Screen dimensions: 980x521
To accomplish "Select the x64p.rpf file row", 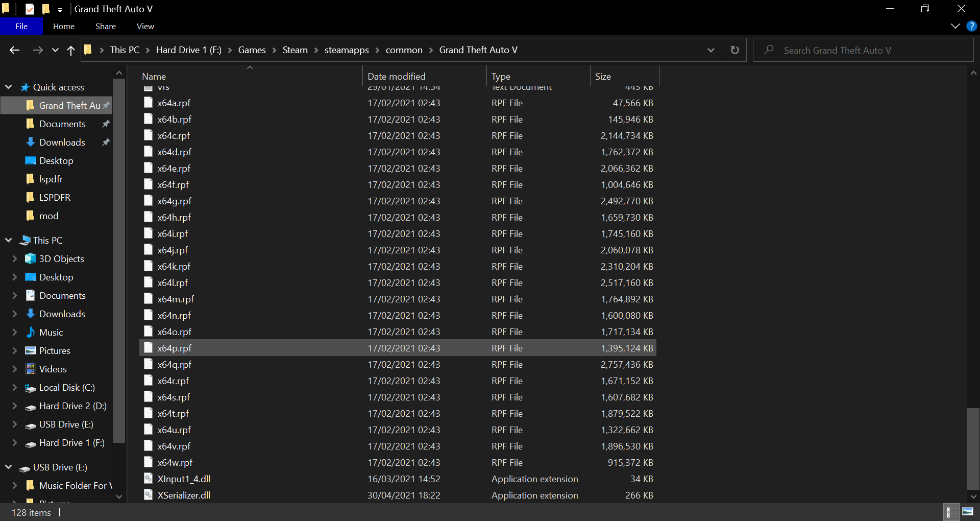I will [x=398, y=348].
